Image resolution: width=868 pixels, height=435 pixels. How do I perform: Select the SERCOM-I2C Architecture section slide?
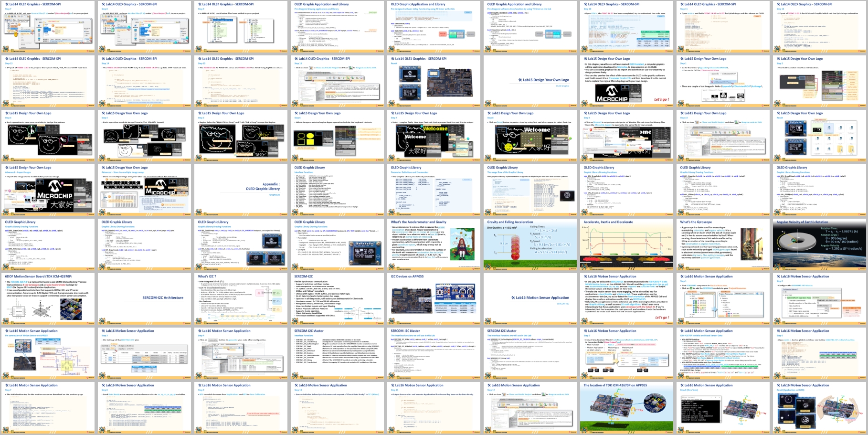[145, 299]
